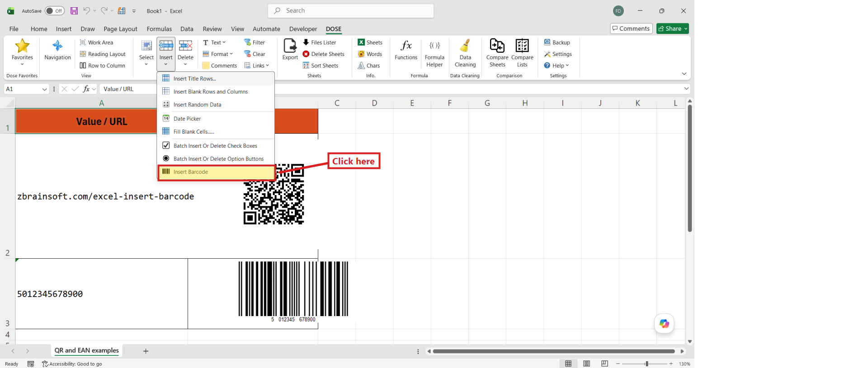Choose Insert Random Data
The image size is (868, 368).
(x=216, y=105)
